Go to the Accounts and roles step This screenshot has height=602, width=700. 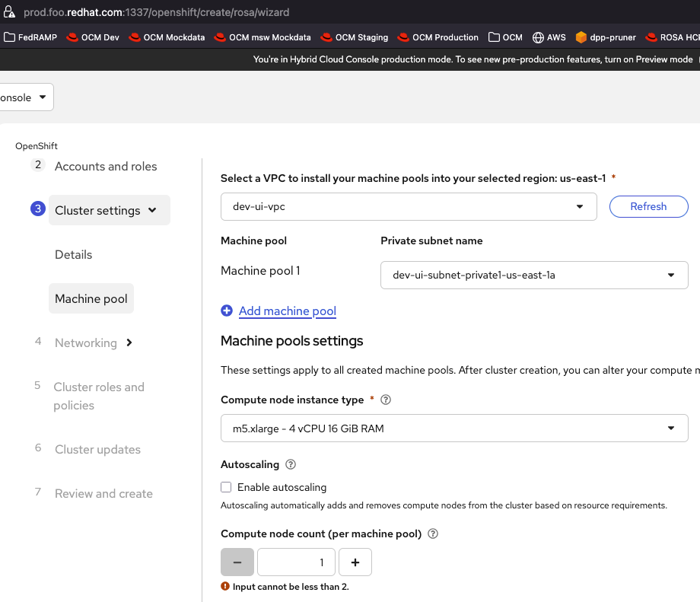[x=106, y=167]
